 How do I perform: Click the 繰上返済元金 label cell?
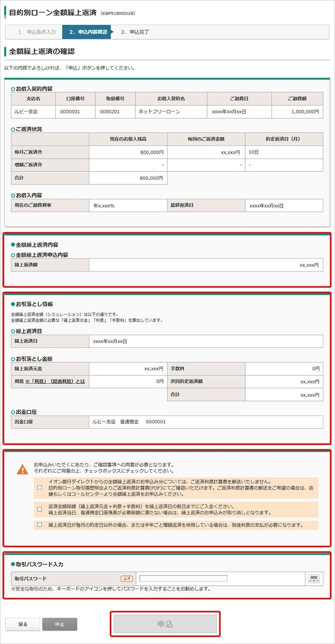(x=50, y=368)
